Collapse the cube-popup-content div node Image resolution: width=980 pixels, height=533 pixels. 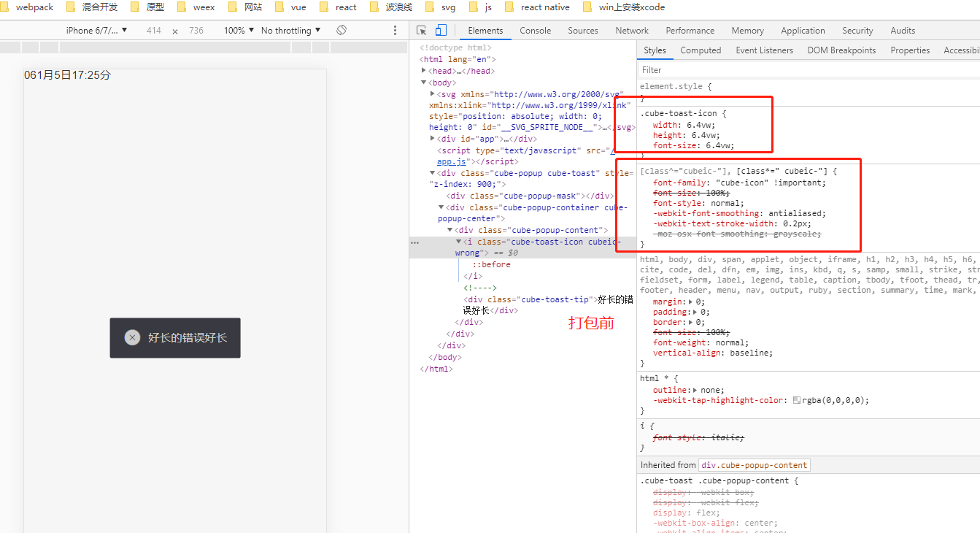point(450,230)
